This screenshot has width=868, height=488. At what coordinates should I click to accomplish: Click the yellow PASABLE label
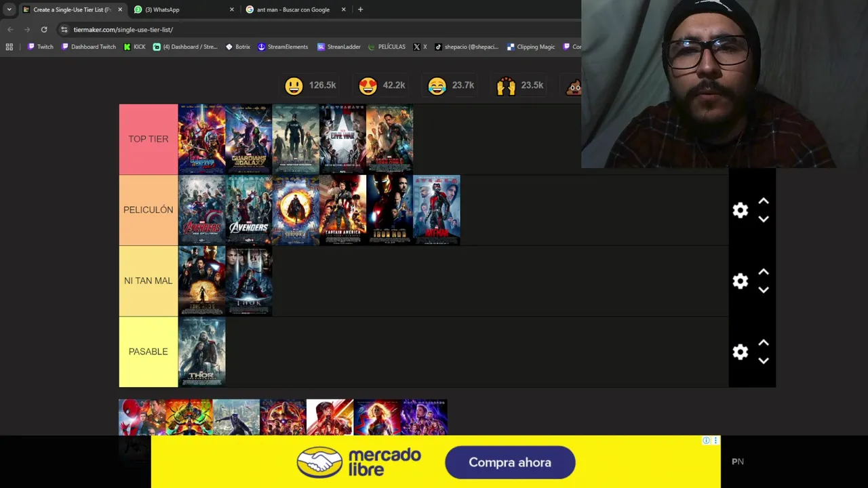pyautogui.click(x=149, y=352)
